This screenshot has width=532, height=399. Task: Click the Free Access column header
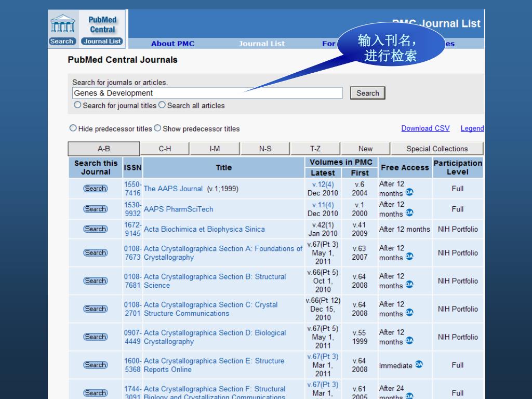(405, 168)
